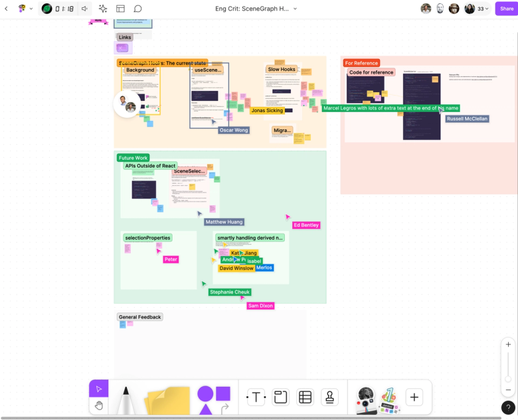The image size is (518, 420).
Task: Click the Peter cursor label
Action: [171, 259]
